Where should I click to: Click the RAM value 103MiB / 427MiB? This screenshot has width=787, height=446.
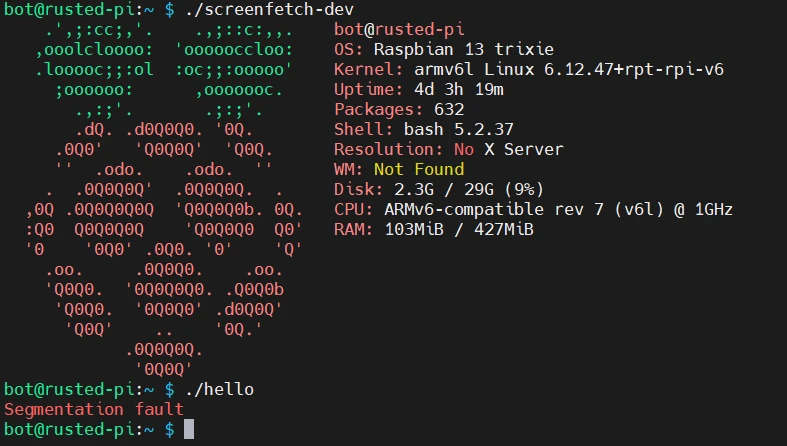[x=459, y=230]
